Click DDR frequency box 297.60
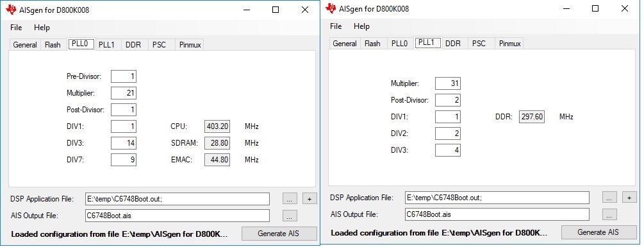This screenshot has width=644, height=249. (x=532, y=117)
